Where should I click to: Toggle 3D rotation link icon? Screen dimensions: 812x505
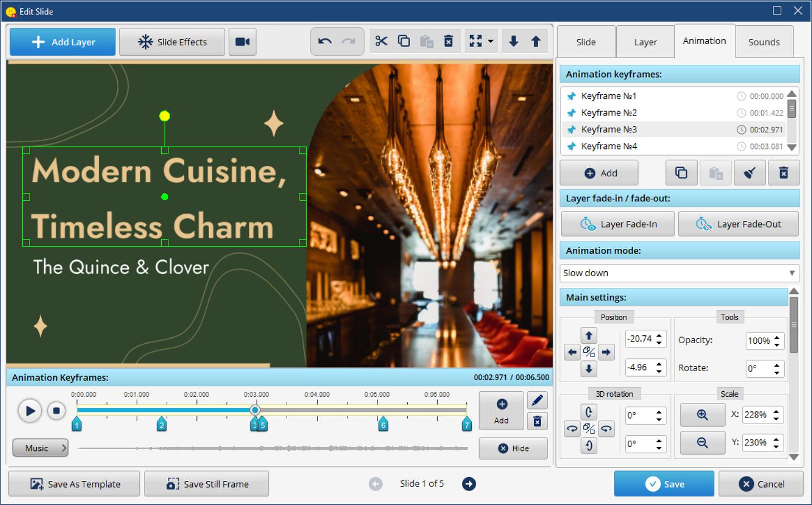click(x=589, y=429)
